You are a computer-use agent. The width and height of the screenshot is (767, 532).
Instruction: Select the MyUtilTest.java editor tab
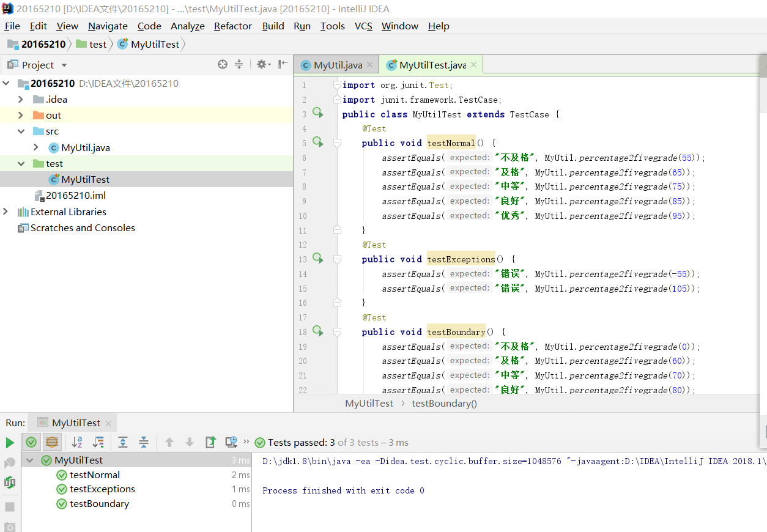pyautogui.click(x=432, y=65)
